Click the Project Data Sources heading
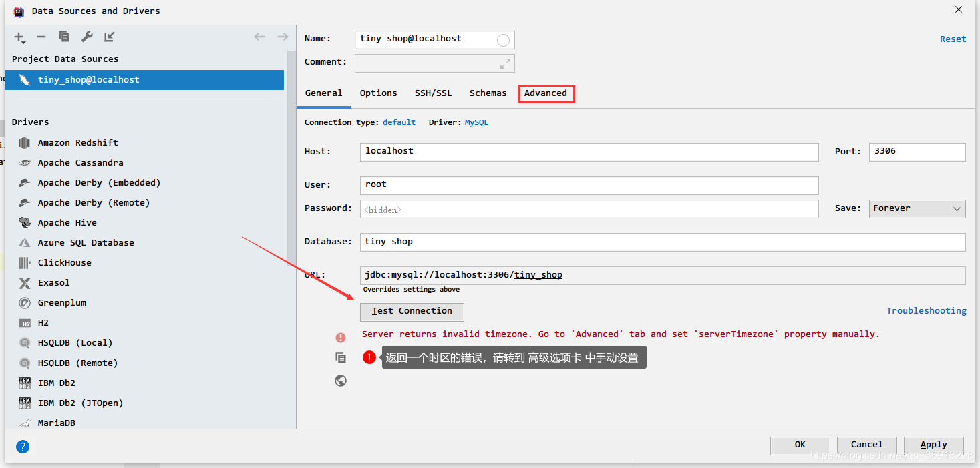 point(65,59)
